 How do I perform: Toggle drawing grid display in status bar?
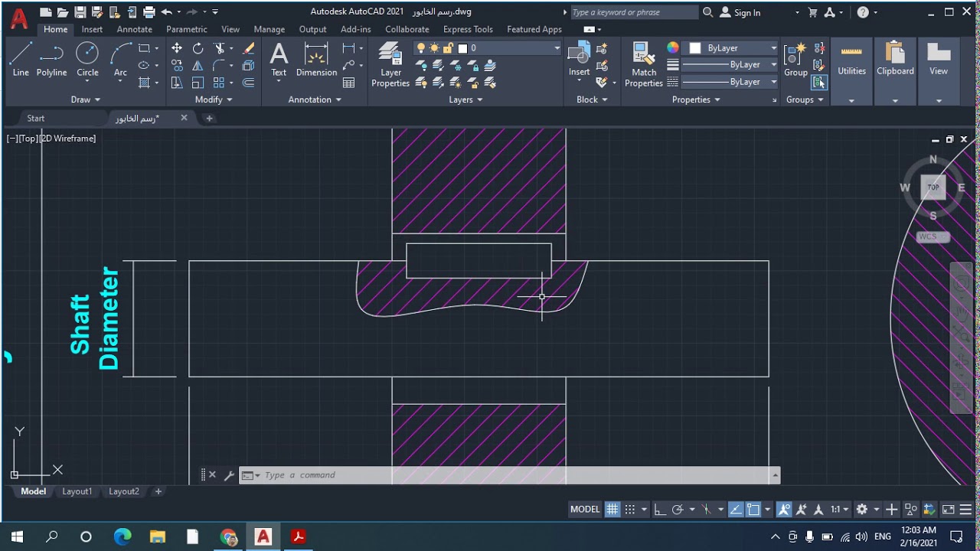[612, 510]
